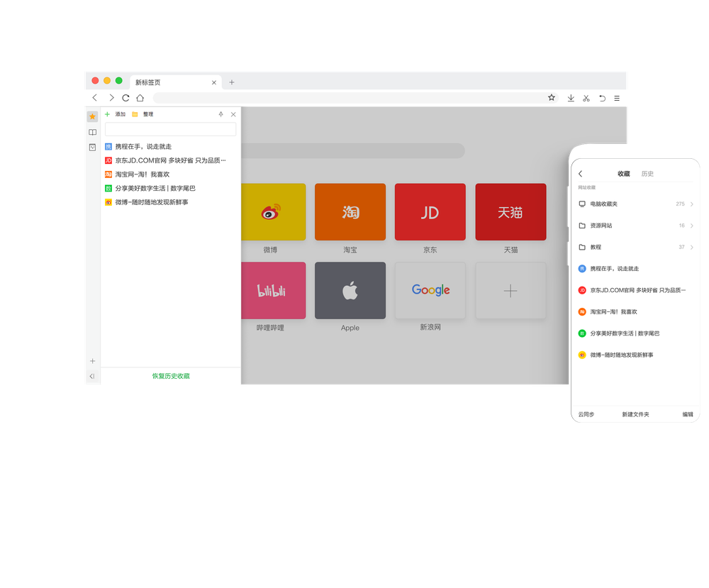This screenshot has width=709, height=588.
Task: Select the bookmarks star icon in left sidebar
Action: (x=92, y=116)
